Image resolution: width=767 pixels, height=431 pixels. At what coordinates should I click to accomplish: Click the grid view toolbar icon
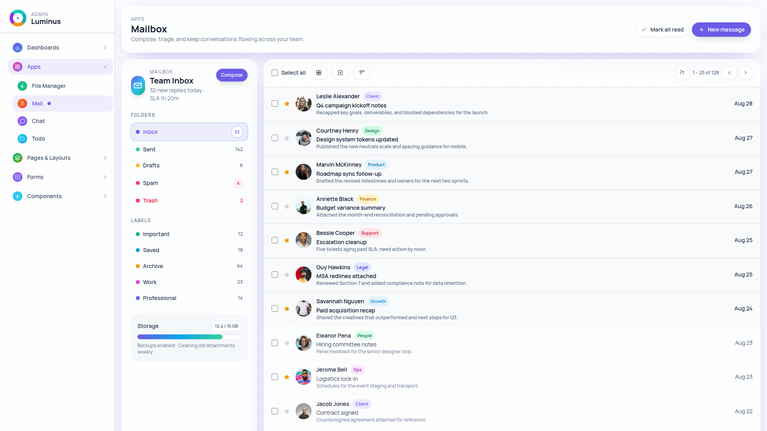pos(319,73)
